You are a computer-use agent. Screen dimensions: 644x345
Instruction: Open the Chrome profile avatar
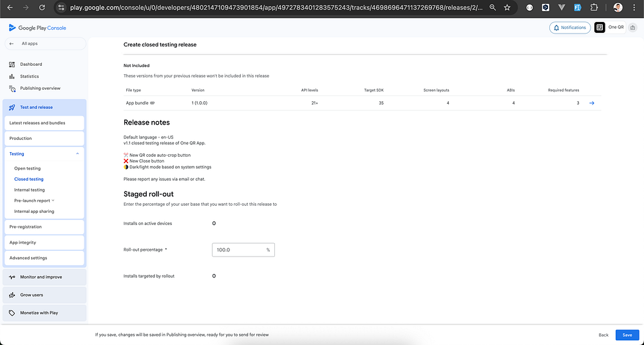point(618,7)
